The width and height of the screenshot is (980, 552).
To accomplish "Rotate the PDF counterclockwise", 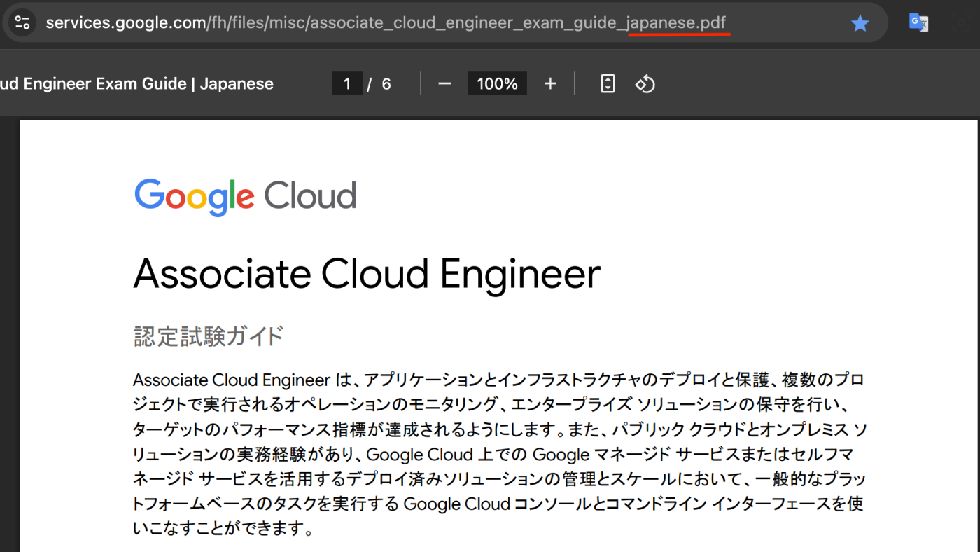I will pos(645,84).
